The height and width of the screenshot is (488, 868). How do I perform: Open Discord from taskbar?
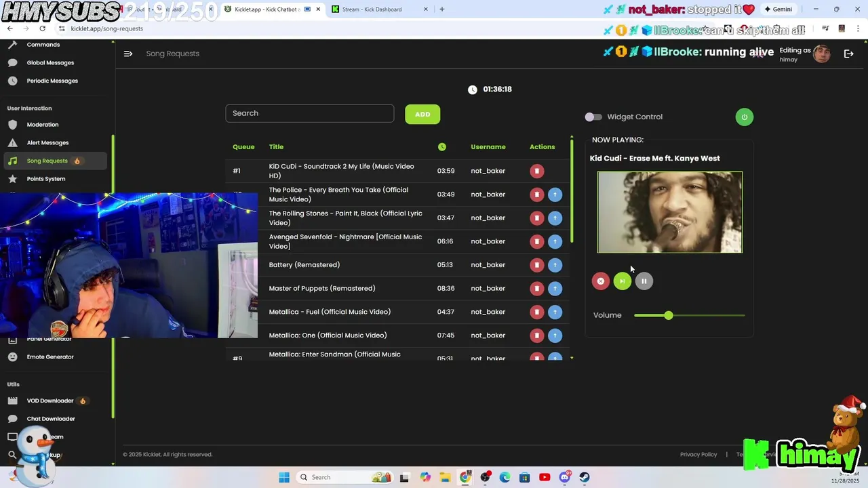[x=564, y=477]
